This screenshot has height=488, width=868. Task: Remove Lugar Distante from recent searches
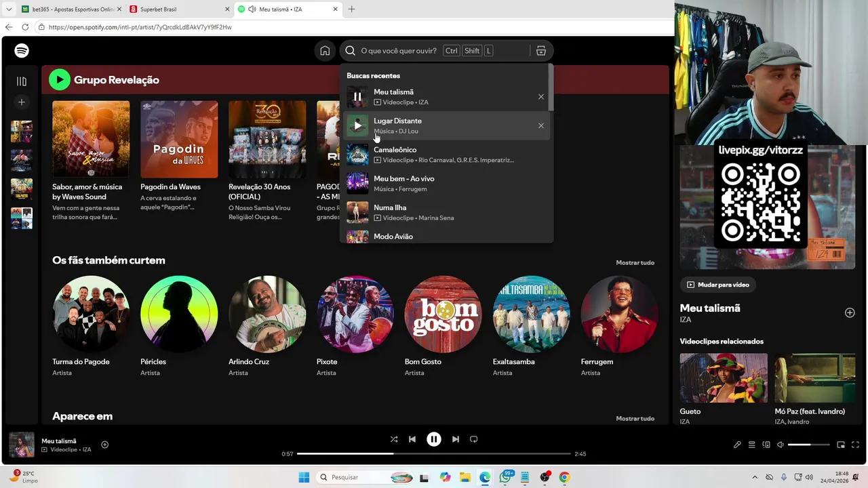coord(540,125)
